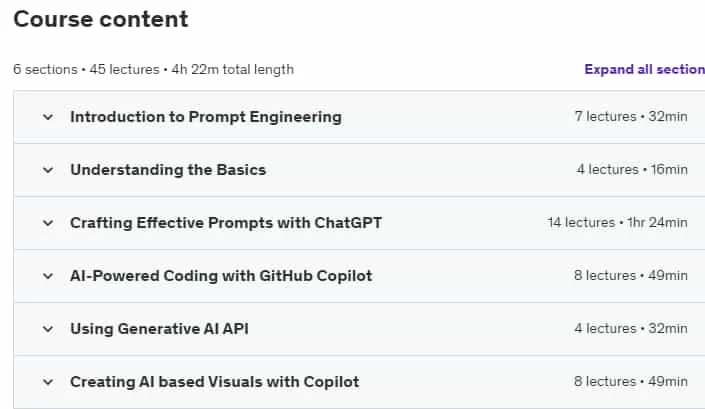Click 4 lectures • 32min in Generative AI row
The height and width of the screenshot is (409, 705).
click(630, 329)
